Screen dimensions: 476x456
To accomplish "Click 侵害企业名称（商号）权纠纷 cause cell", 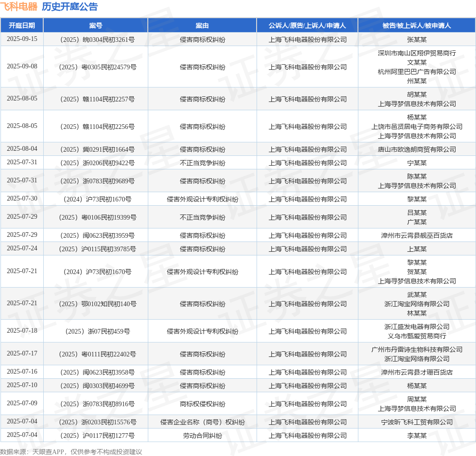I will pos(202,422).
